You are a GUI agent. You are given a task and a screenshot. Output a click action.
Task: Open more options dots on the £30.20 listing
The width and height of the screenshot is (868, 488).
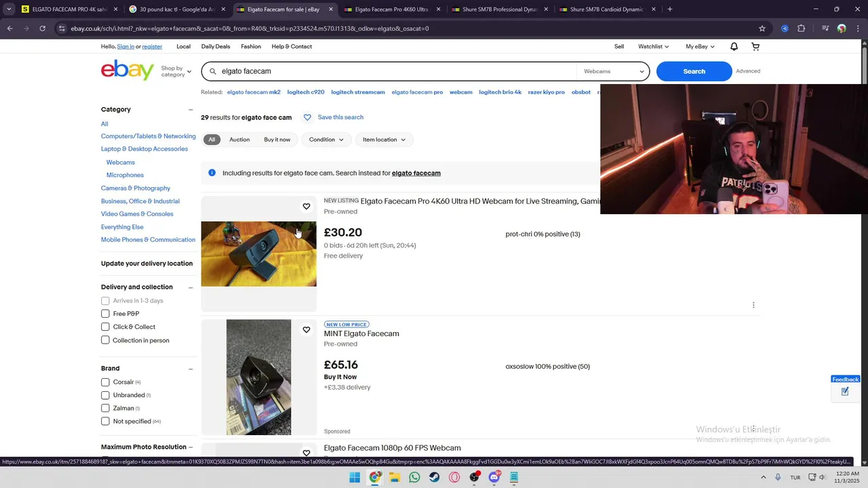(753, 305)
